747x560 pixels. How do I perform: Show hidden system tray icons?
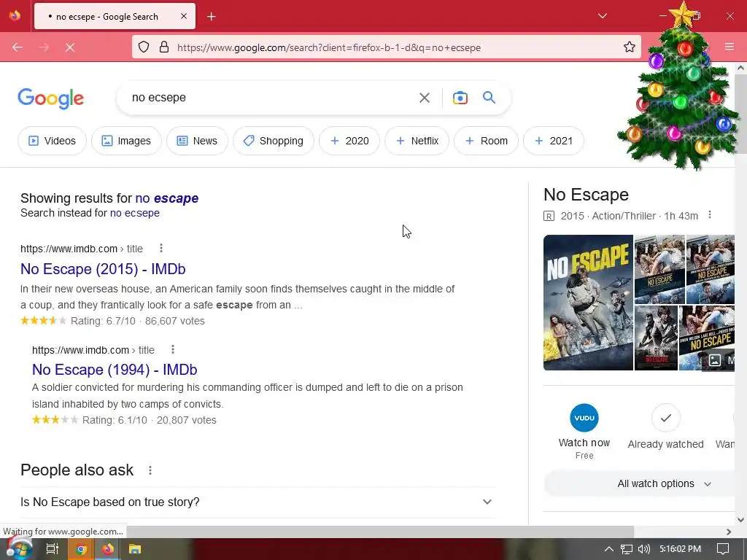(x=608, y=549)
